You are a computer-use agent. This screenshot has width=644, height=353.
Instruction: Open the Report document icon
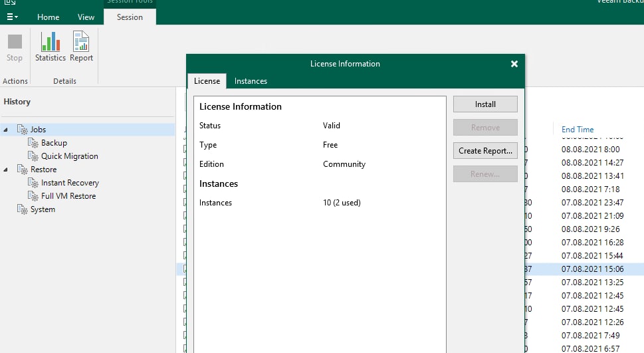point(81,41)
